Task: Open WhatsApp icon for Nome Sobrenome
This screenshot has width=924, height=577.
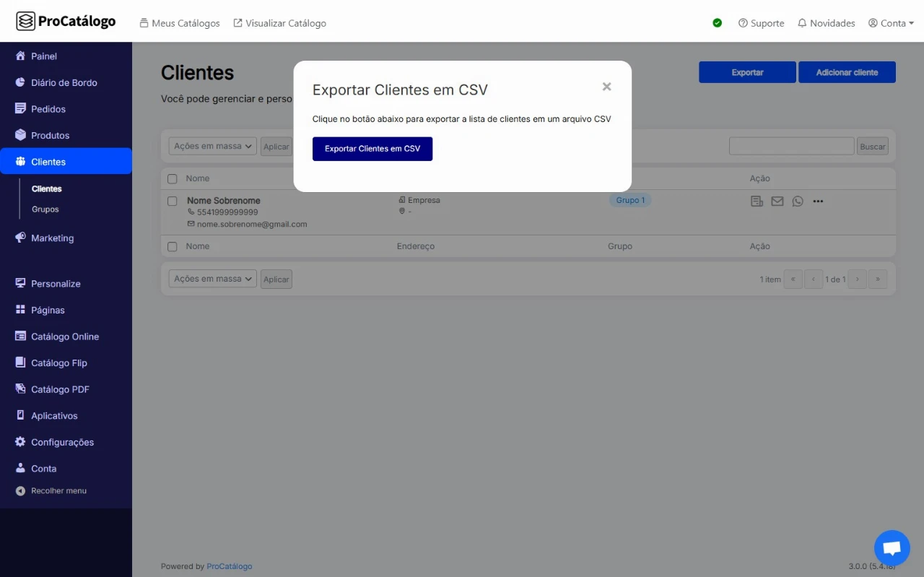Action: click(797, 201)
